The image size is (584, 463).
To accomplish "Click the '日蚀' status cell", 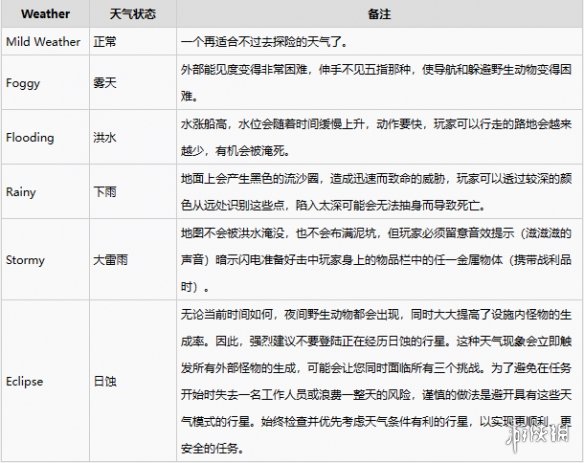I will point(133,381).
